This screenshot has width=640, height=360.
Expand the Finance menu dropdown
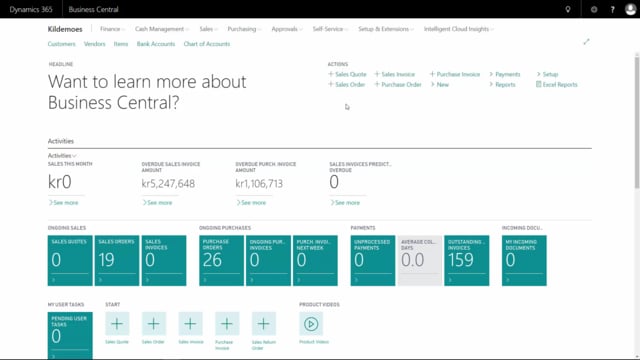coord(112,29)
